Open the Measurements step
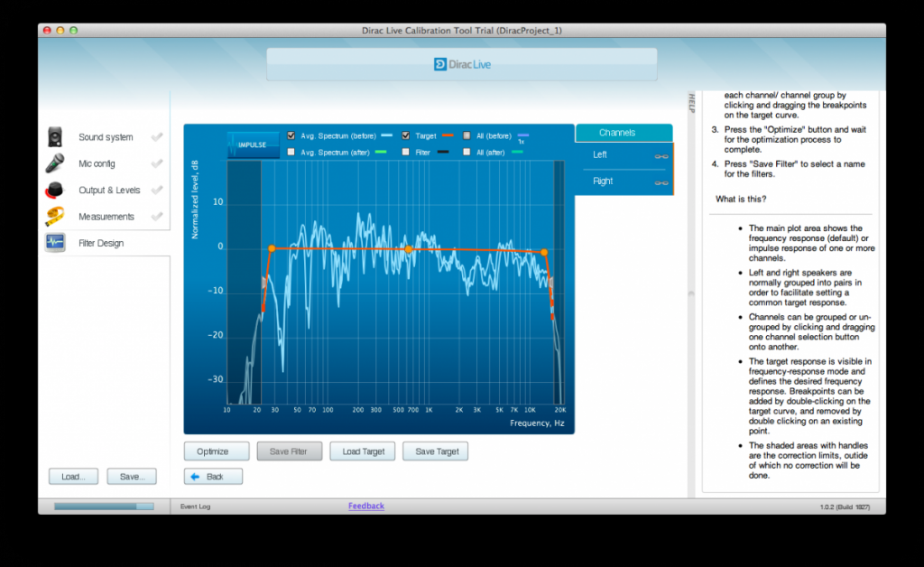Image resolution: width=924 pixels, height=567 pixels. pyautogui.click(x=106, y=217)
